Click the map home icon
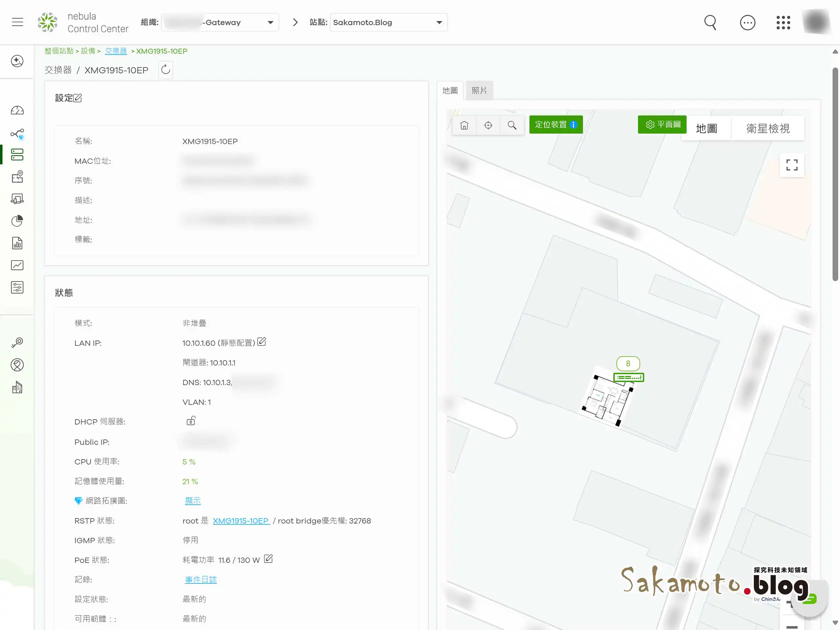The image size is (840, 630). click(464, 125)
